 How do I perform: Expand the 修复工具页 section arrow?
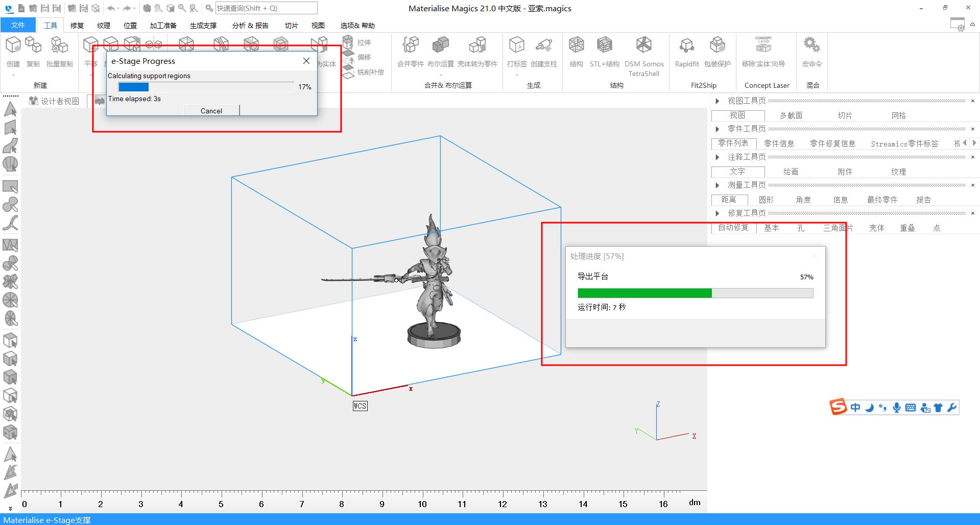coord(718,213)
